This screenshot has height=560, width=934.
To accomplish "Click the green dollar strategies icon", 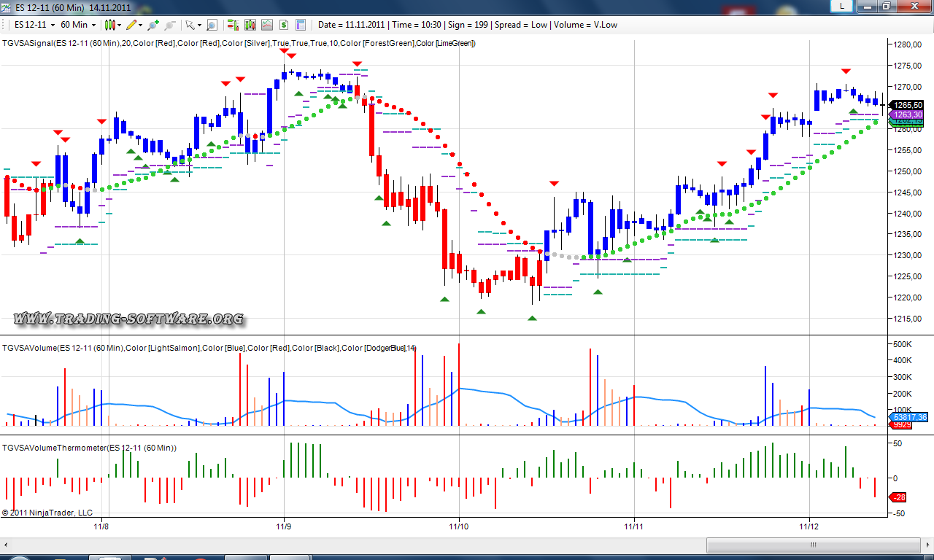I will click(x=284, y=25).
